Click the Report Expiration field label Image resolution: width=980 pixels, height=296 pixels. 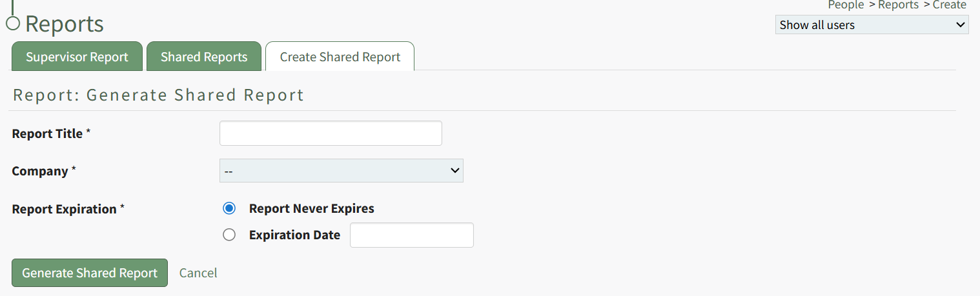(65, 209)
